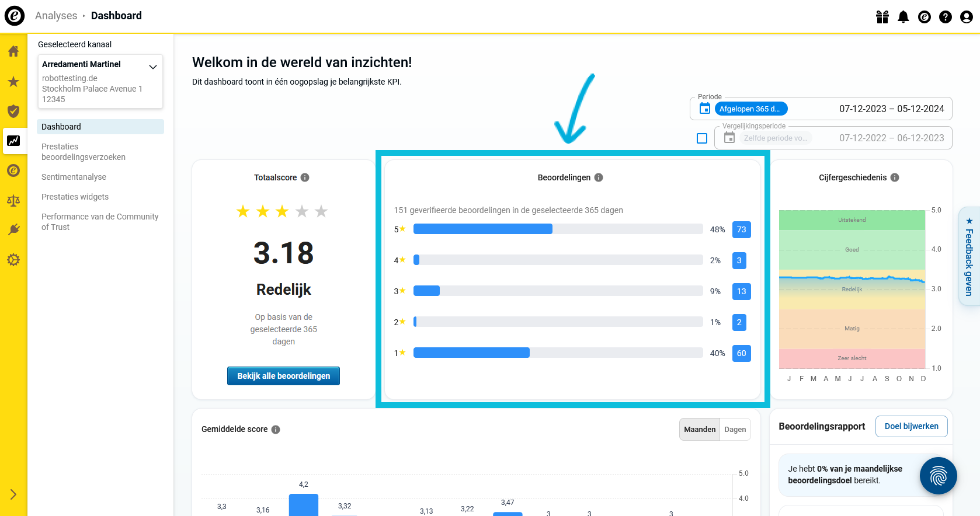Open the notifications bell icon

[x=903, y=17]
